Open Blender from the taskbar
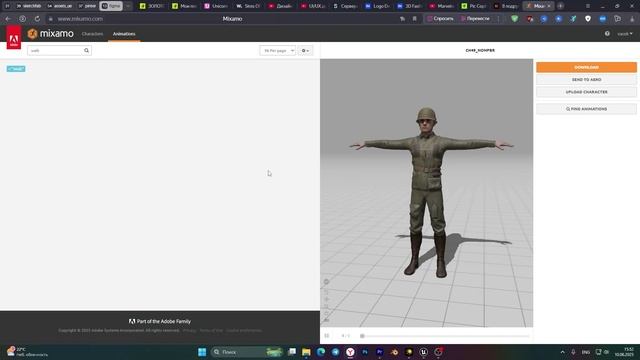640x360 pixels. (x=394, y=352)
